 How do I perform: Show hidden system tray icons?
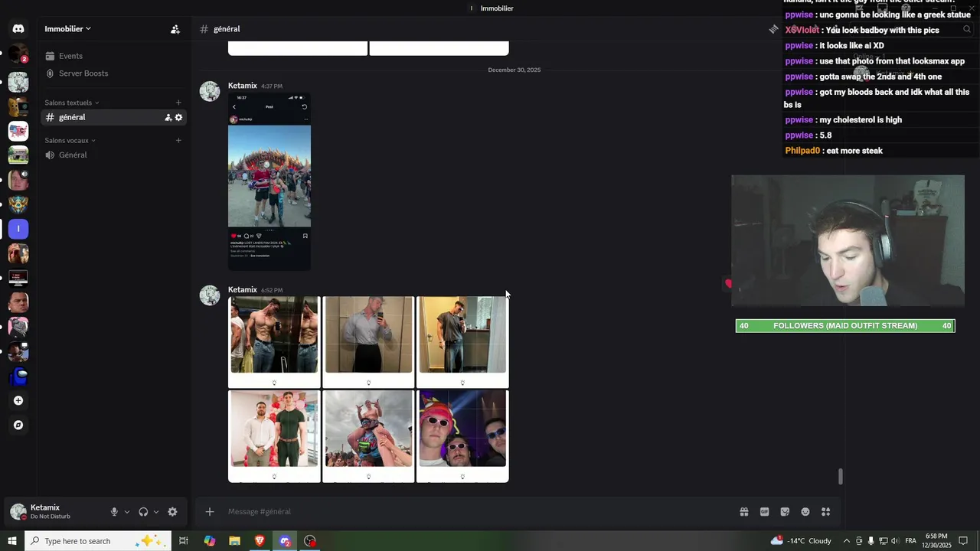(846, 541)
